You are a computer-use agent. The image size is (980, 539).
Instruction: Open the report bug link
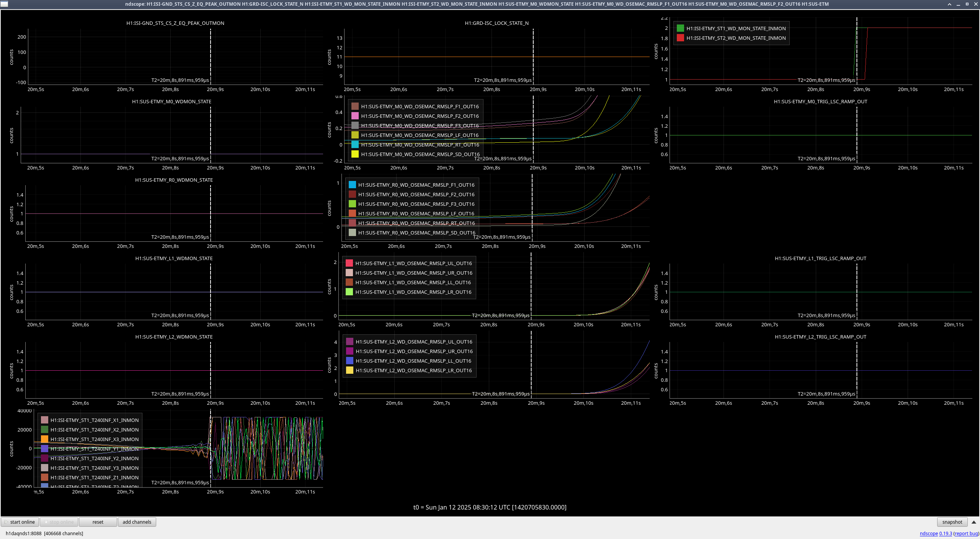tap(967, 533)
